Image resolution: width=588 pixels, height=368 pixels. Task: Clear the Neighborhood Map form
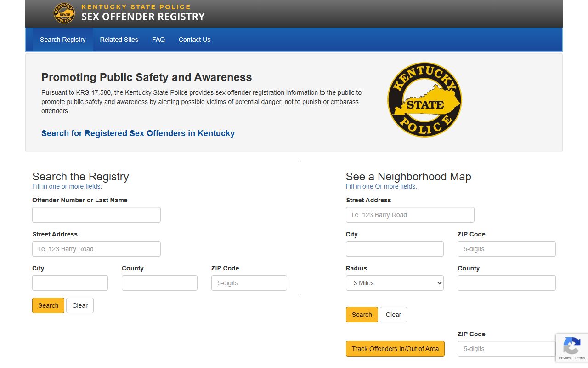point(393,315)
